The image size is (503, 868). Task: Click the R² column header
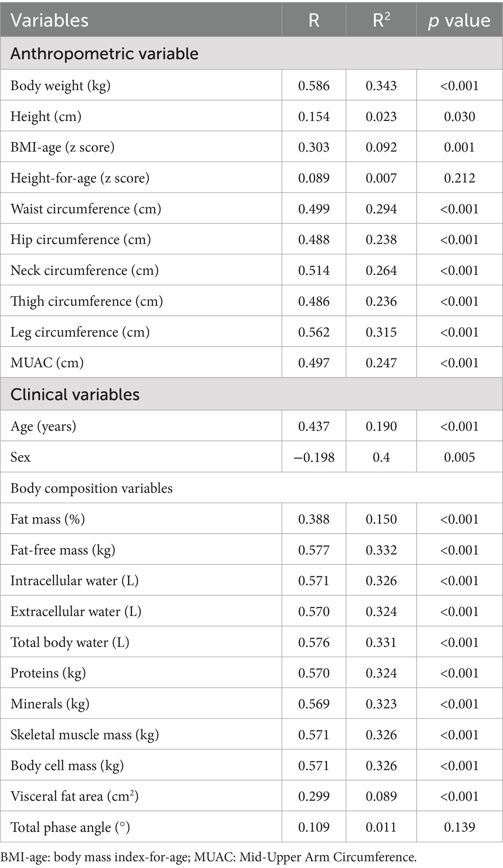(x=381, y=20)
